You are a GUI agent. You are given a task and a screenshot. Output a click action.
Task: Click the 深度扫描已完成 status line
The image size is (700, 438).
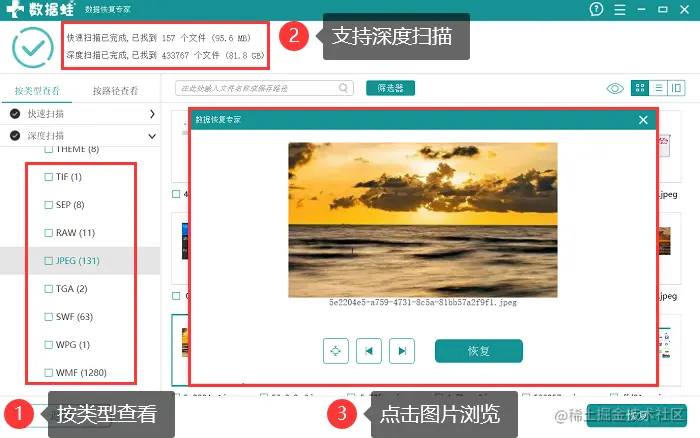pos(166,55)
